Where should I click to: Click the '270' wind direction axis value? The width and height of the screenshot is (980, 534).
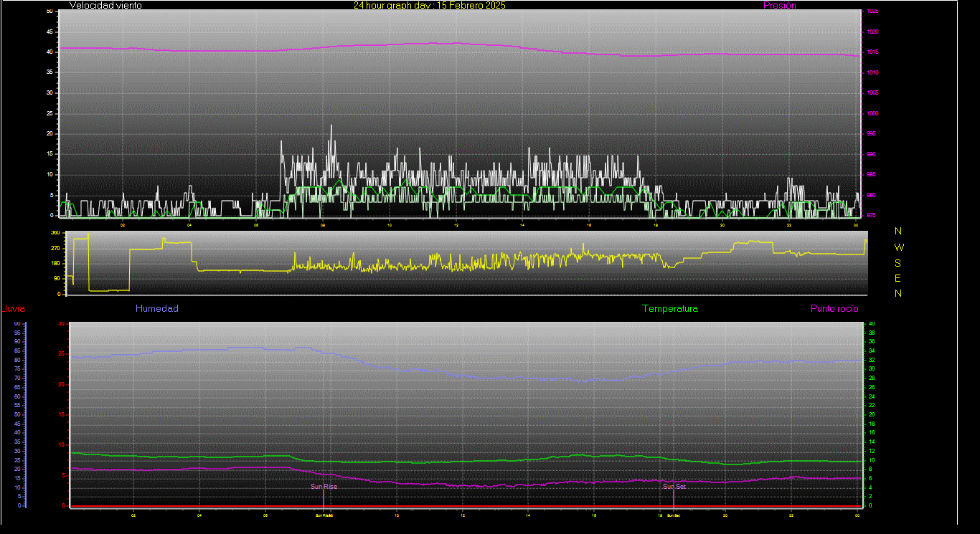(55, 248)
